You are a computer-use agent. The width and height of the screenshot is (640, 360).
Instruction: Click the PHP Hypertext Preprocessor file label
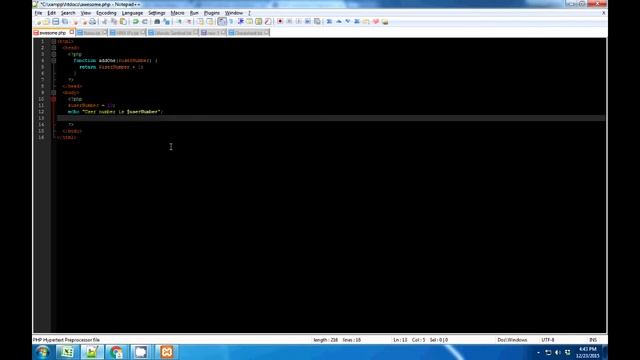pos(66,340)
